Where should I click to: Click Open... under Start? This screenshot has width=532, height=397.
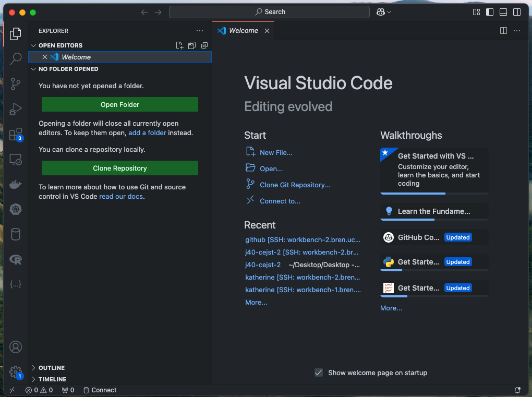coord(264,169)
